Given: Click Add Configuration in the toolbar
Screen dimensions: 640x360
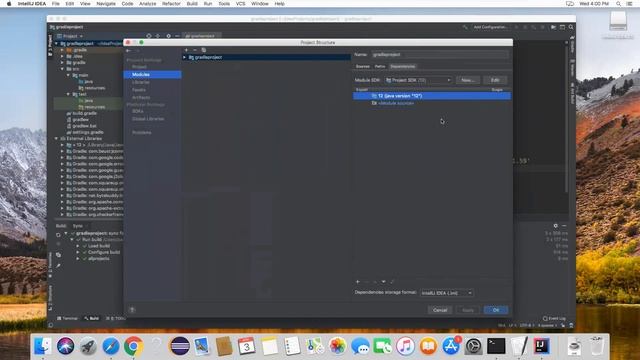Looking at the screenshot, I should click(490, 27).
